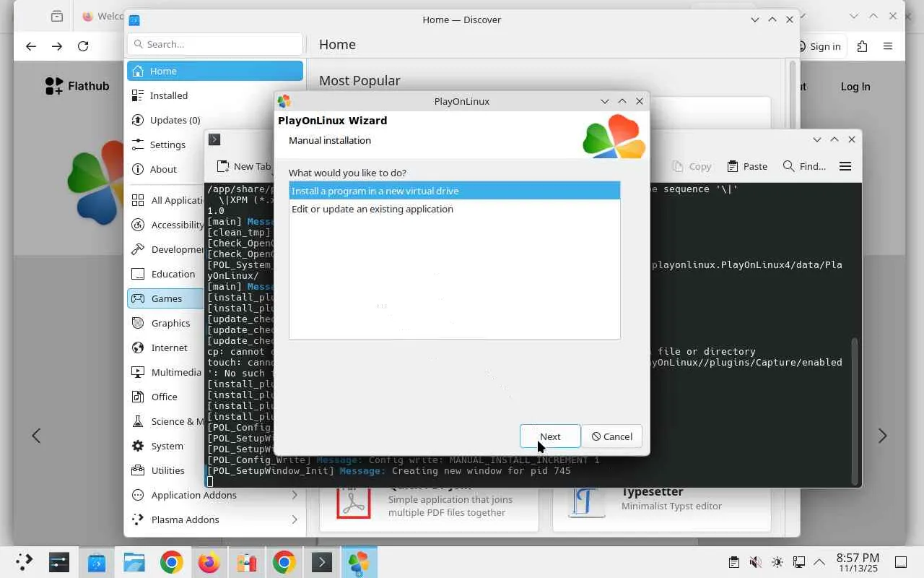
Task: Click the System gear icon in Discover
Action: click(x=138, y=446)
